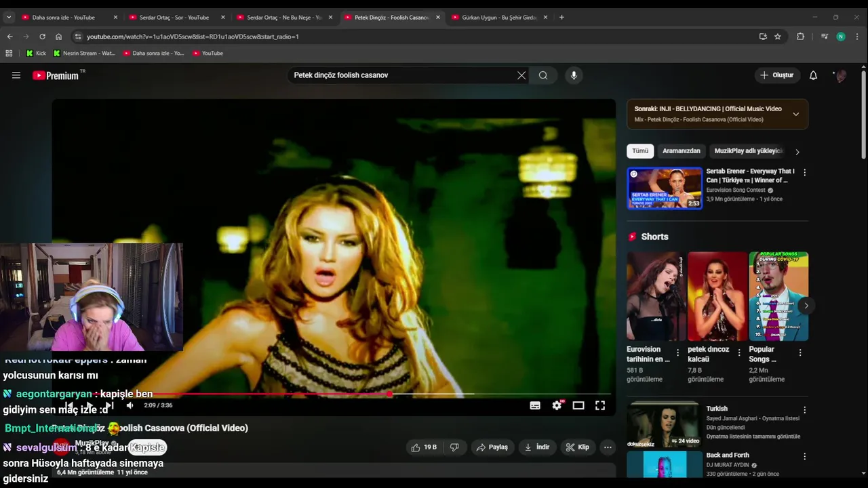Image resolution: width=868 pixels, height=488 pixels.
Task: Select the Tümü filter chip
Action: point(640,151)
